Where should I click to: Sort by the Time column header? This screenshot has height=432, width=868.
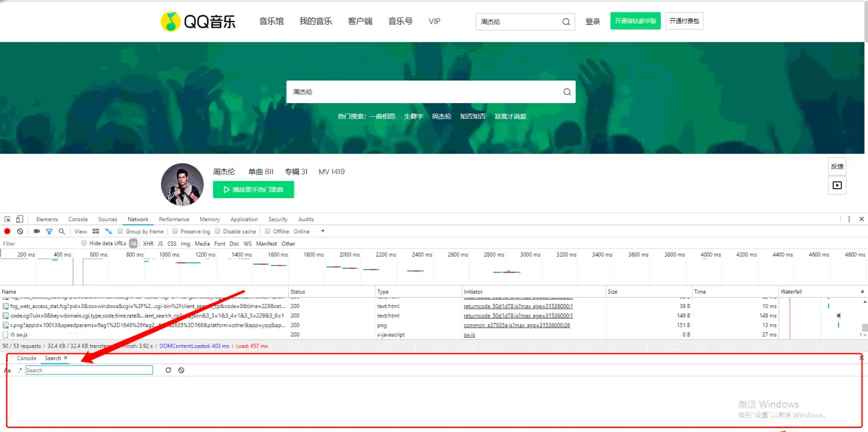[735, 292]
